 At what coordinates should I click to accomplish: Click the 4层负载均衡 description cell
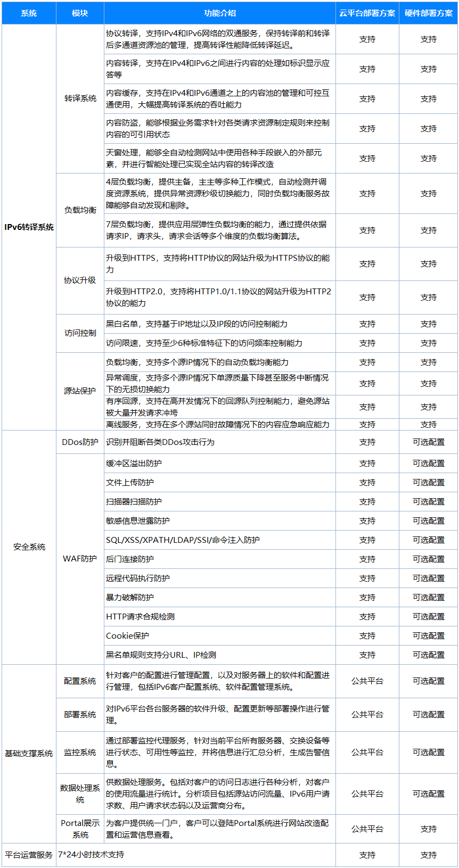(220, 194)
